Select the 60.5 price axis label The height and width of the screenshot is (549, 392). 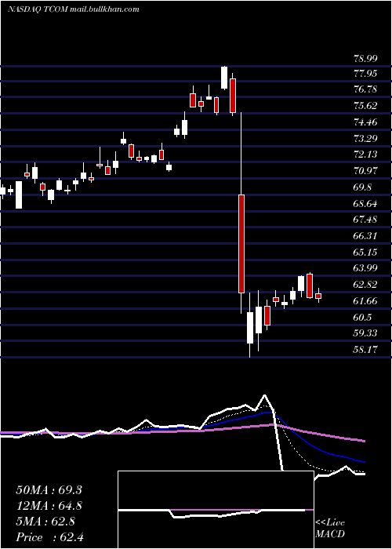click(363, 317)
